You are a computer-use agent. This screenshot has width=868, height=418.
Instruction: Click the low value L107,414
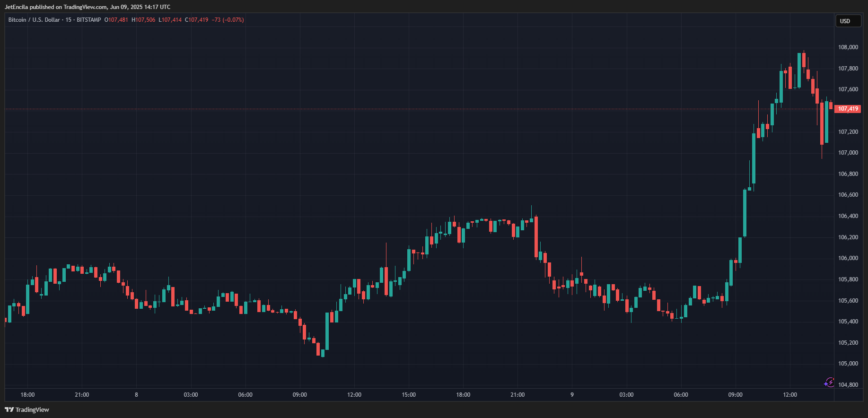pyautogui.click(x=170, y=20)
